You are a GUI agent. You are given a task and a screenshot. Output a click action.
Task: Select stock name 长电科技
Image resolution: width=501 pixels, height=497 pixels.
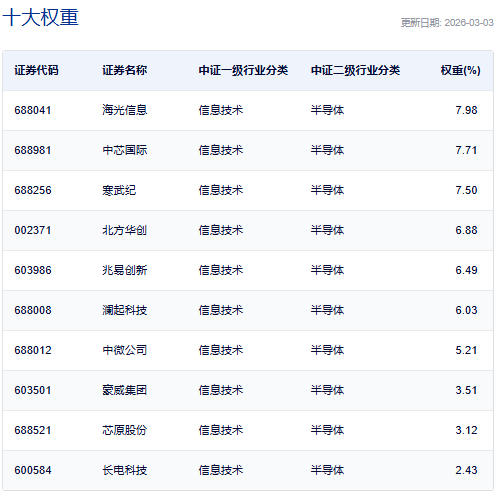coord(125,470)
